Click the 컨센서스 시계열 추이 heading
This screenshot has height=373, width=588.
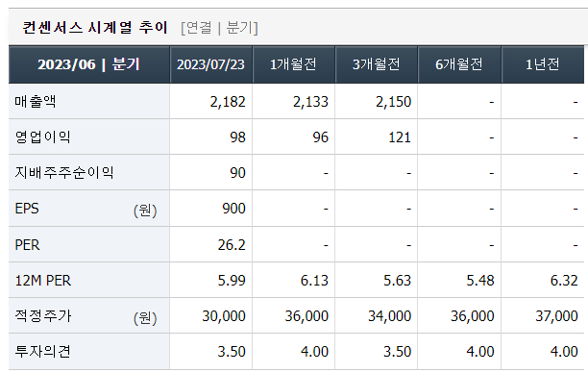pyautogui.click(x=95, y=27)
